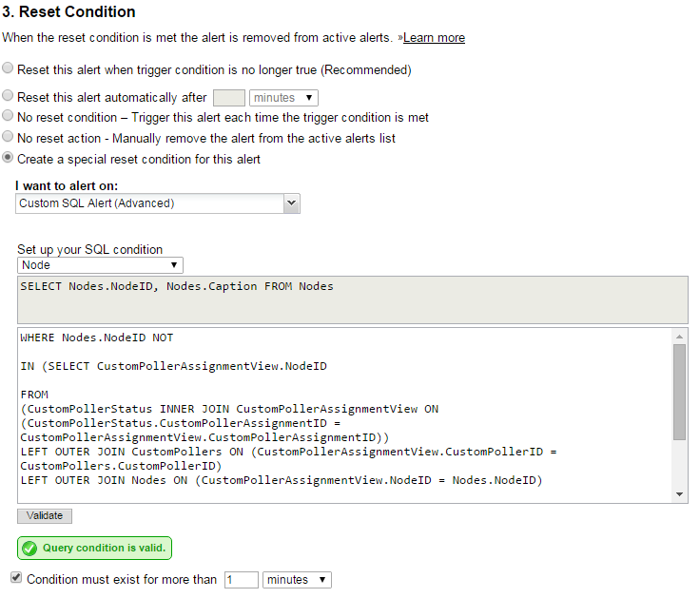Select 'Reset this alert when trigger condition is no longer true'

click(x=8, y=68)
